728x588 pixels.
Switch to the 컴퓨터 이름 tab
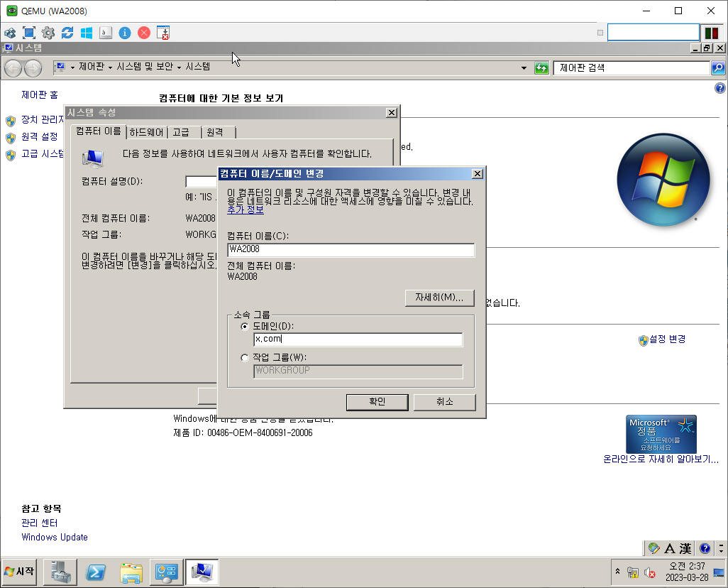(x=99, y=131)
